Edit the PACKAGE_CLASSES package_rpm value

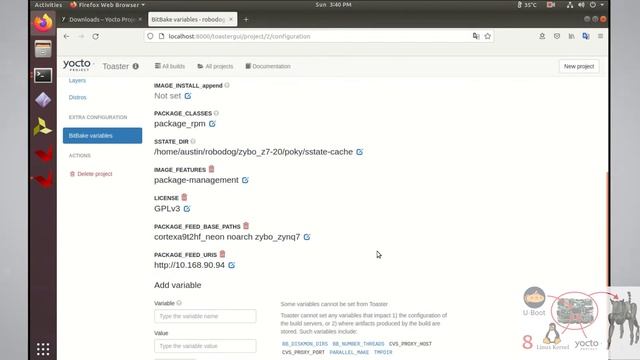[212, 124]
